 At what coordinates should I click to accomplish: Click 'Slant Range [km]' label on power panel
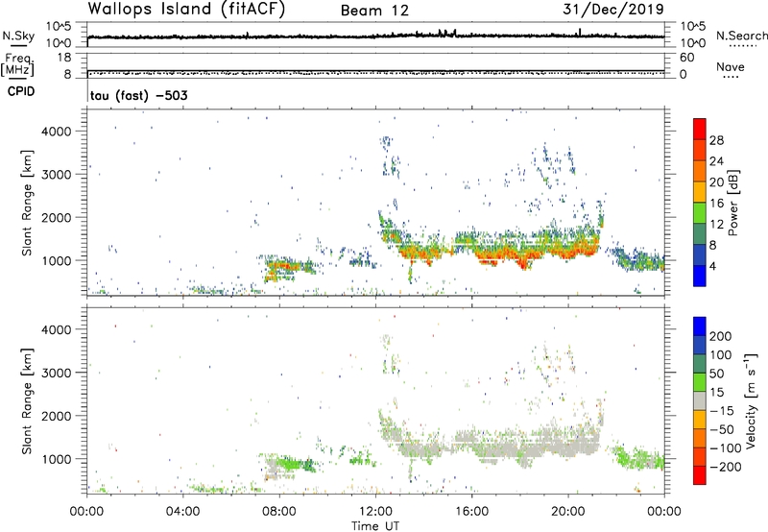click(27, 203)
